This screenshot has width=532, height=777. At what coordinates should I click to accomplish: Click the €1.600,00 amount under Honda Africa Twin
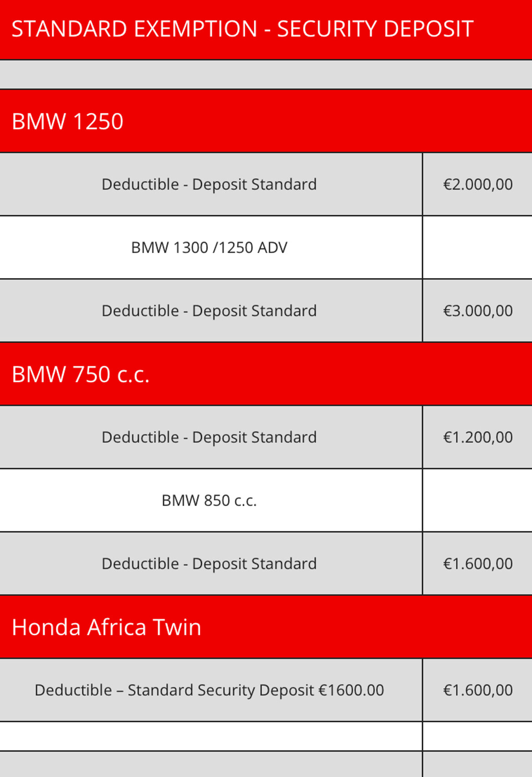477,691
